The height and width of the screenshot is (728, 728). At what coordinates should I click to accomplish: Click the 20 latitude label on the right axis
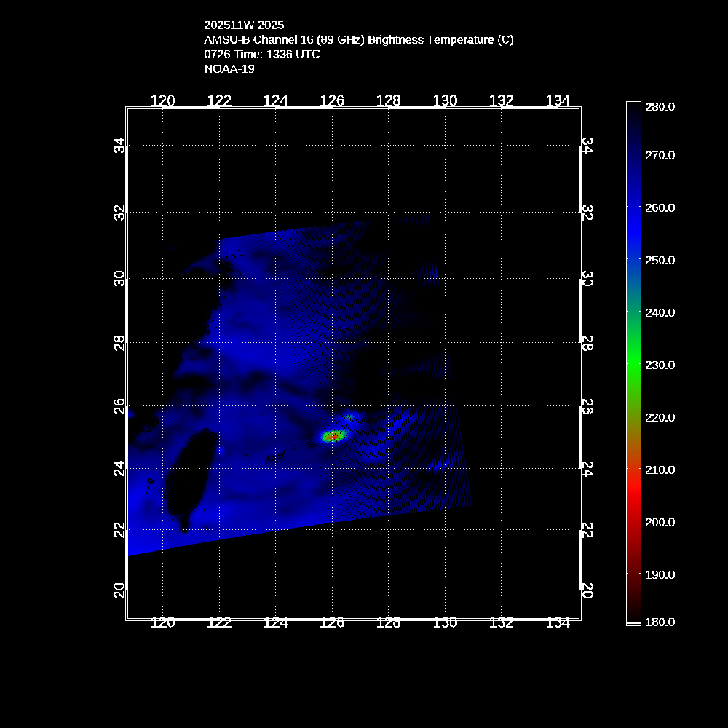click(587, 590)
